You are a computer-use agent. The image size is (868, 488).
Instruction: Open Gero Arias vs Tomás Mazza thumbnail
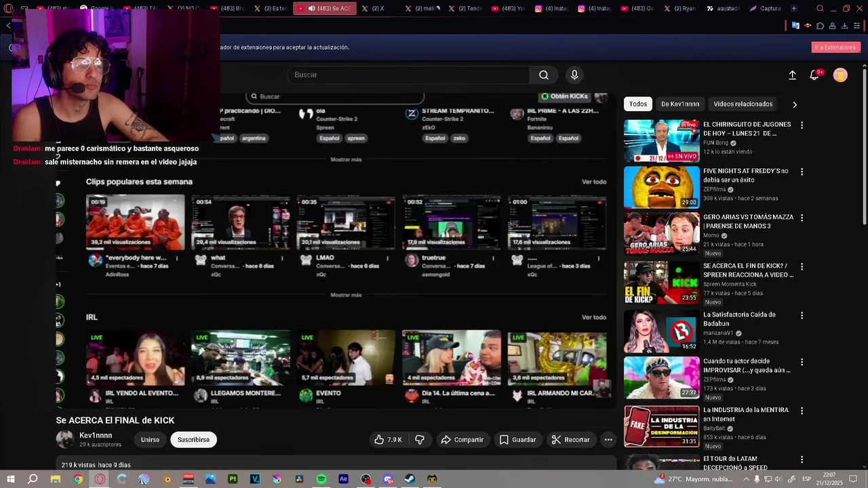(x=661, y=233)
